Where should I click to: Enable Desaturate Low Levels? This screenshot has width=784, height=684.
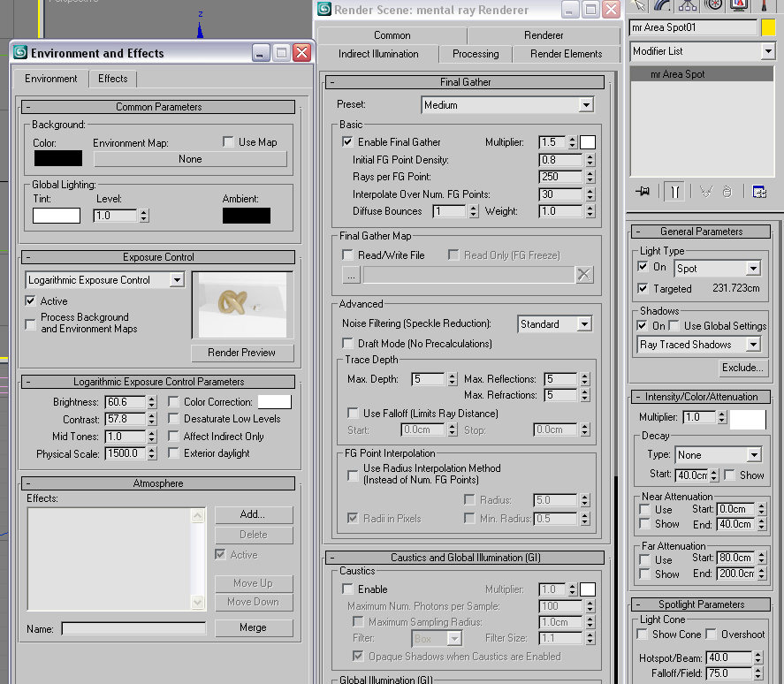pyautogui.click(x=173, y=419)
